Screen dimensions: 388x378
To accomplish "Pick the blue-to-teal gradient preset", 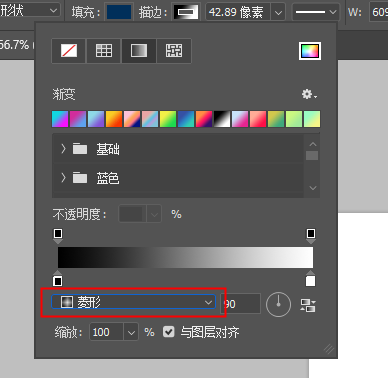I will point(186,119).
